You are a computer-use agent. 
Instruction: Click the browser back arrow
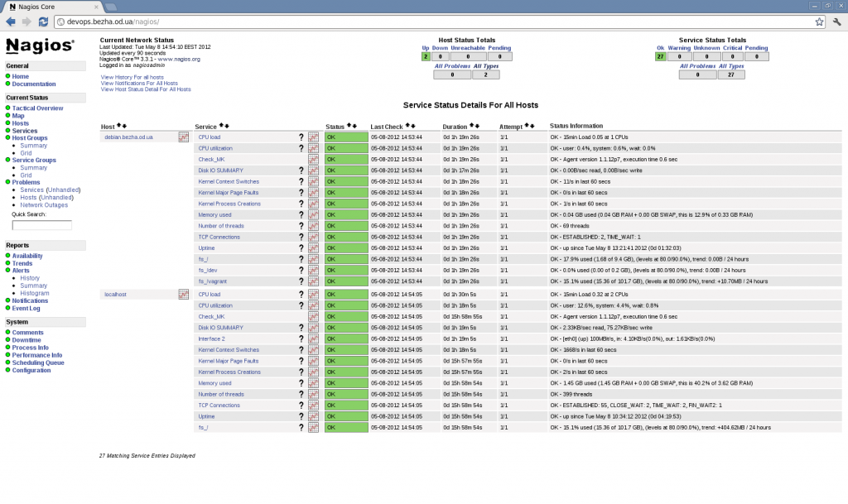coord(9,22)
